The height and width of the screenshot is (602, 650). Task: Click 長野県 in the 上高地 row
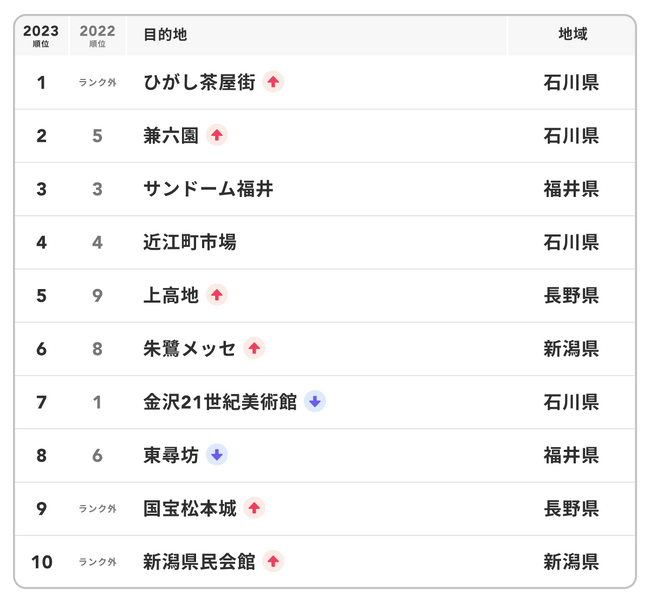tap(571, 295)
